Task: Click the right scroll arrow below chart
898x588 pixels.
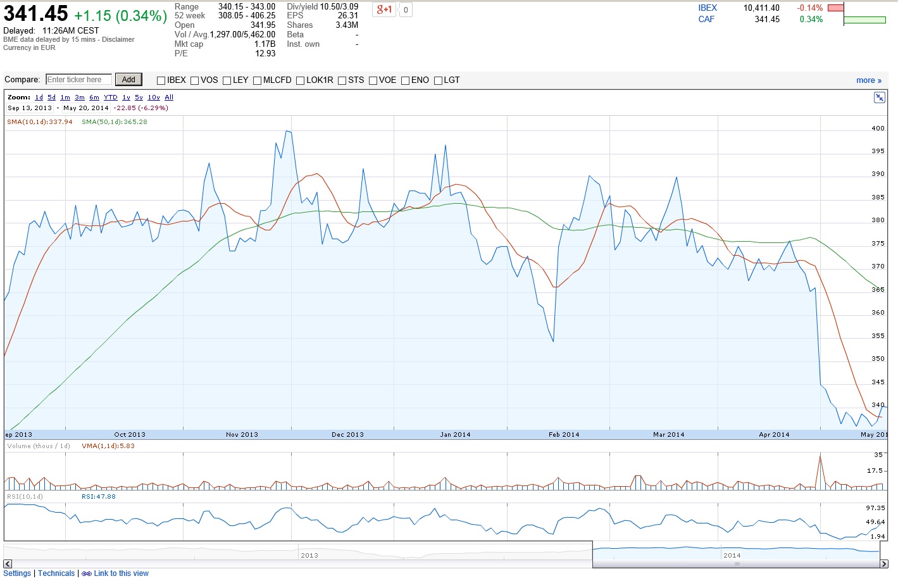Action: coord(884,564)
